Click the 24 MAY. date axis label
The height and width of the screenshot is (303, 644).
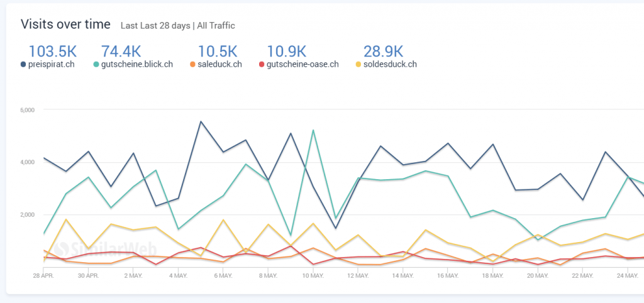pyautogui.click(x=628, y=275)
